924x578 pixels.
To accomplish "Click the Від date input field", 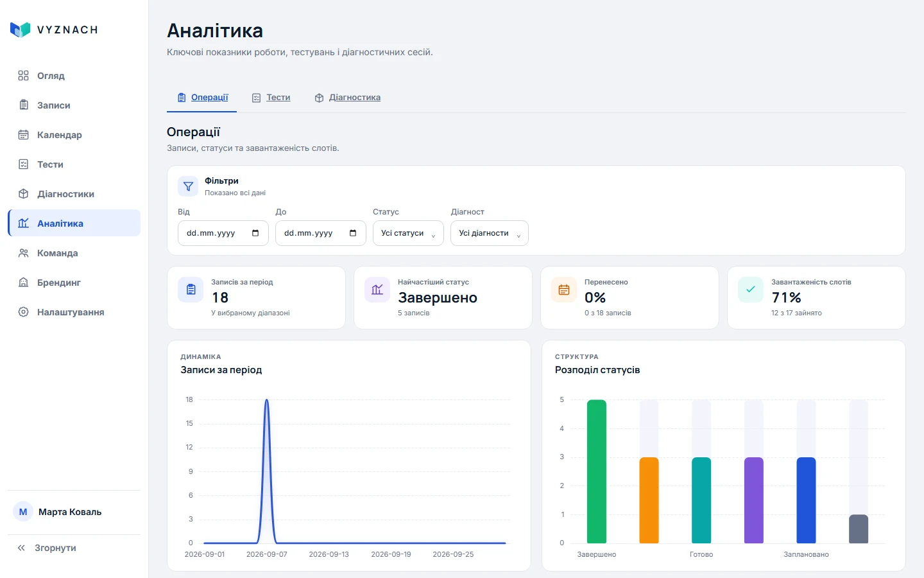I will point(223,233).
